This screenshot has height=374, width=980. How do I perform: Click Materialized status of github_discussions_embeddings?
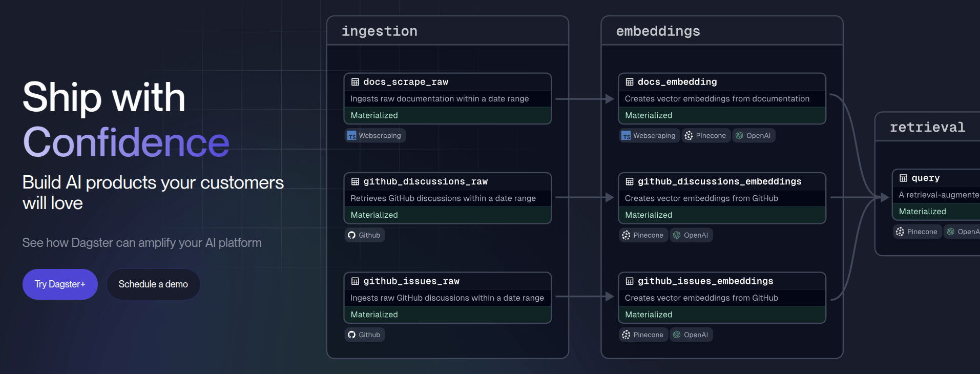[x=722, y=215]
